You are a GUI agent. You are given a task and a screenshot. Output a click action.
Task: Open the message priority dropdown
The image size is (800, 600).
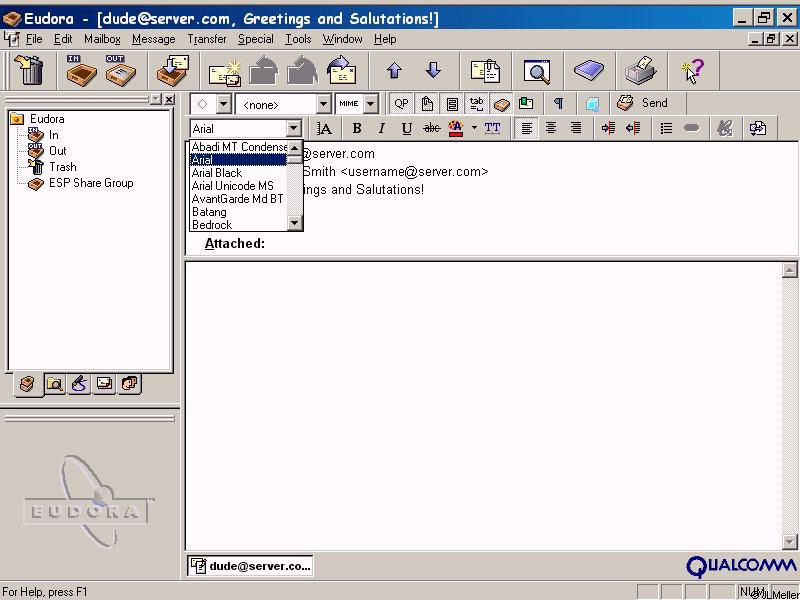pos(223,104)
